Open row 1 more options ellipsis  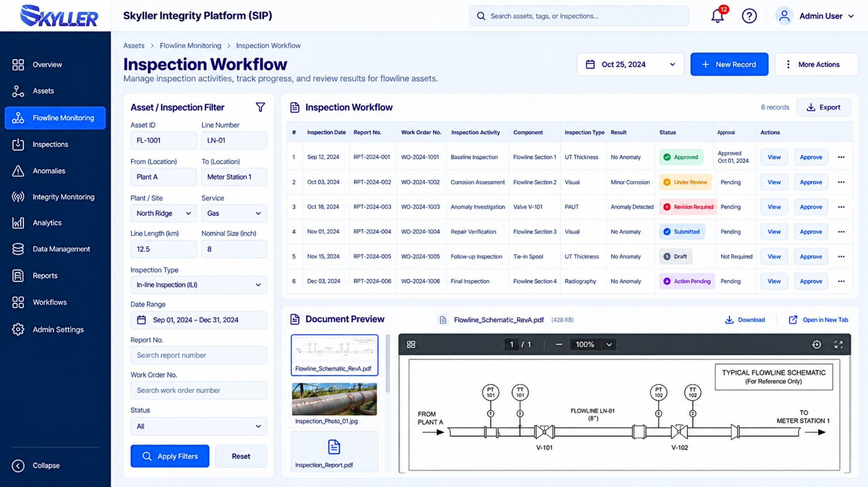841,157
